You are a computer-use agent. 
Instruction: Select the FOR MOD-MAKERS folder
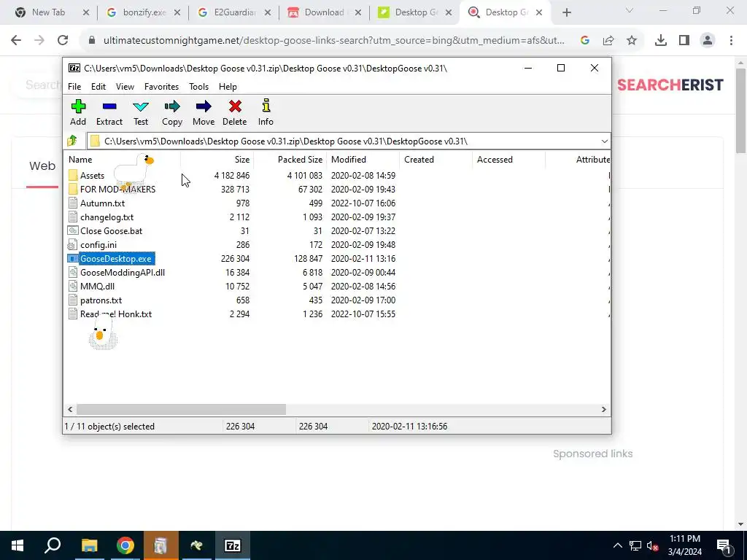(117, 190)
